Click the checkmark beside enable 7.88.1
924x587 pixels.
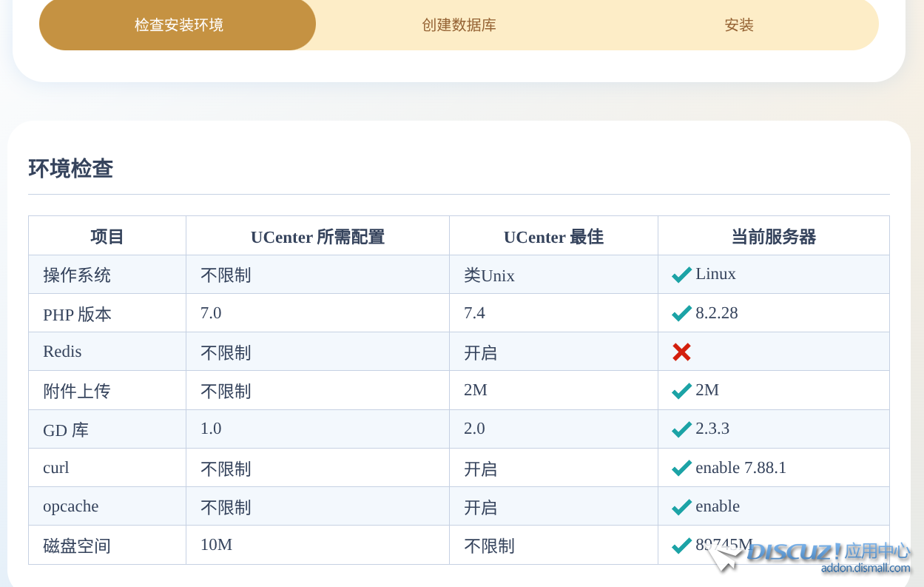pos(681,468)
